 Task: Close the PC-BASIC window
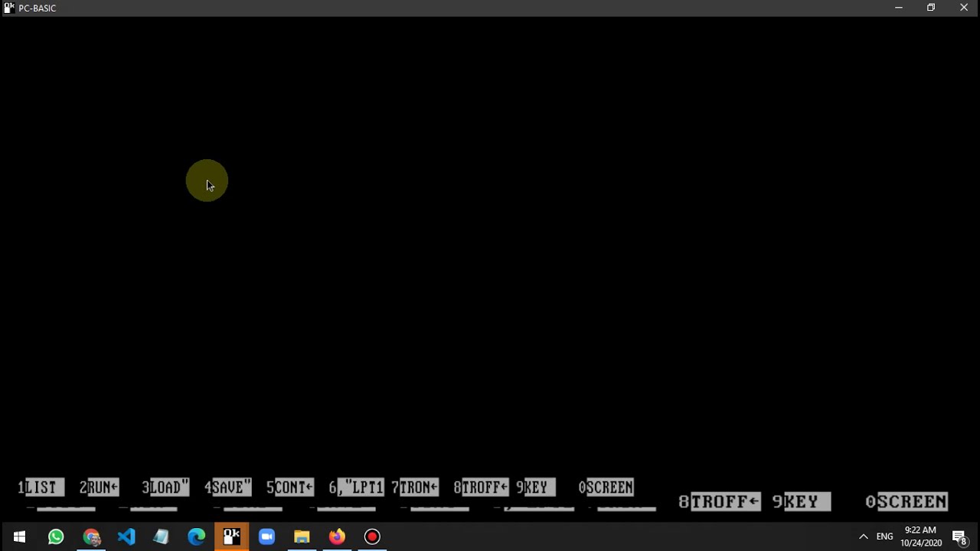(964, 8)
